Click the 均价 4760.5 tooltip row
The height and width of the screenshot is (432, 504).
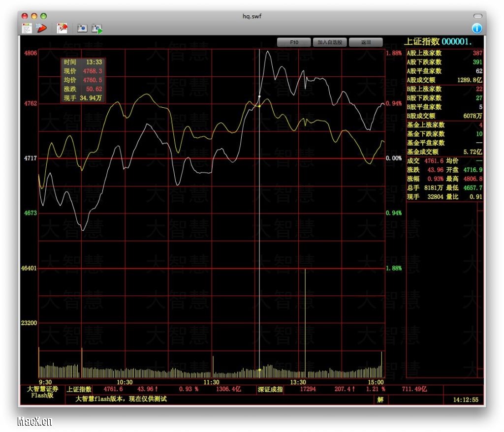point(83,80)
